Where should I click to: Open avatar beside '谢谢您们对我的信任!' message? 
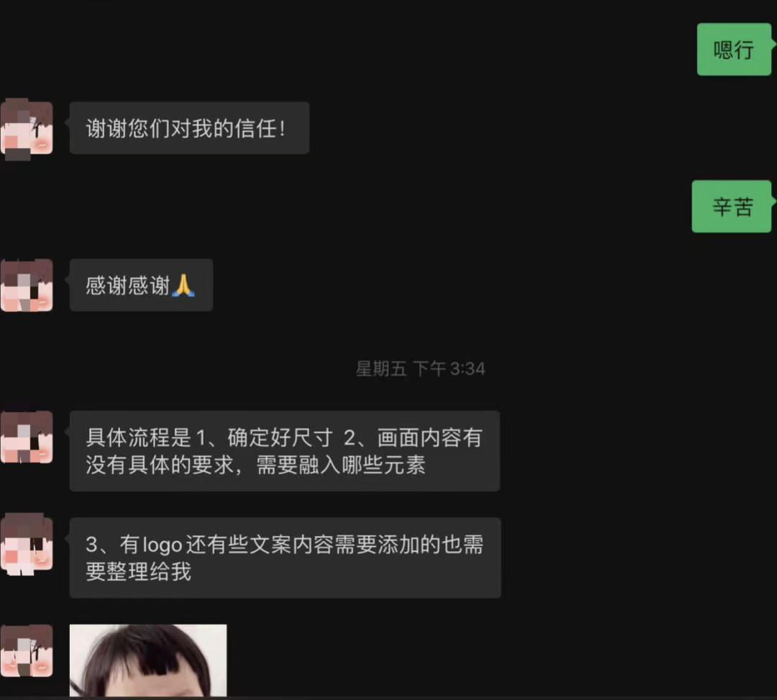(x=27, y=129)
